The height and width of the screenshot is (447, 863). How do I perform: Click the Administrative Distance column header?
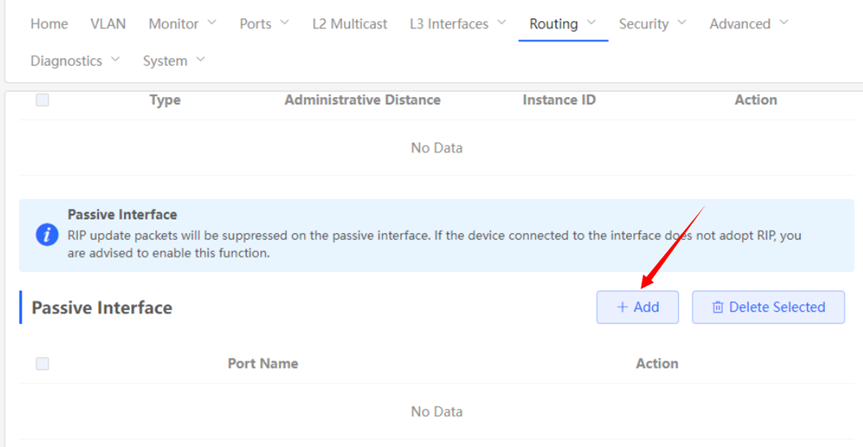(x=362, y=100)
